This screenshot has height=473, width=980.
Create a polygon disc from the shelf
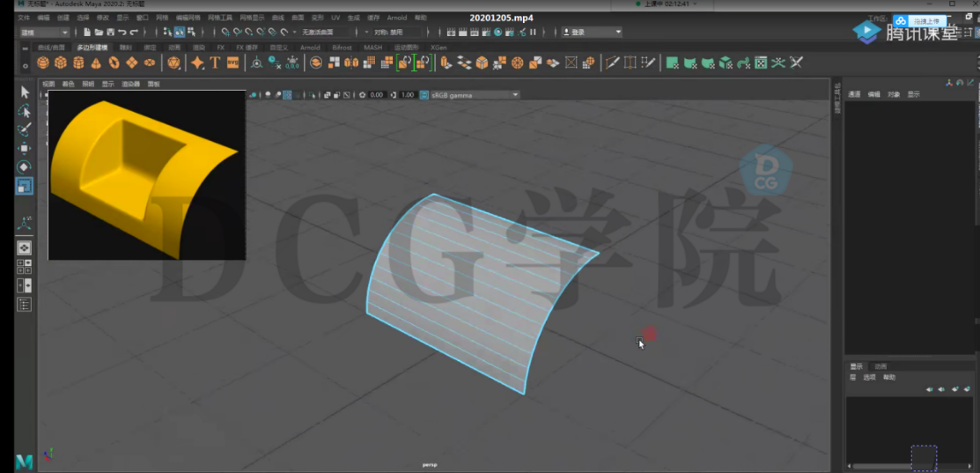point(150,63)
